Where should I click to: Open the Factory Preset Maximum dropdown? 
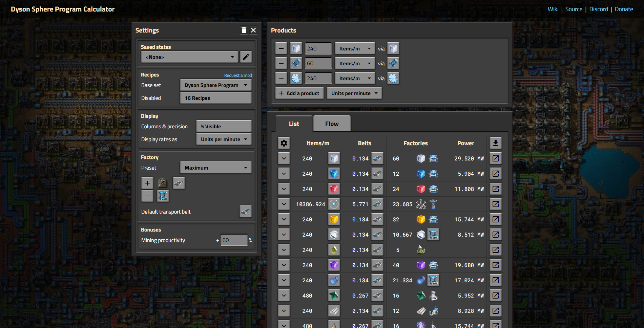pos(215,168)
